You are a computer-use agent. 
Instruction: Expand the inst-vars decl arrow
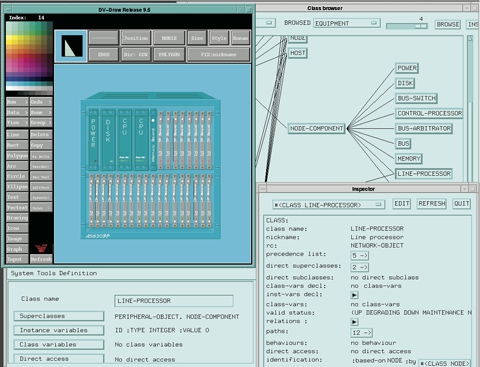pos(354,295)
